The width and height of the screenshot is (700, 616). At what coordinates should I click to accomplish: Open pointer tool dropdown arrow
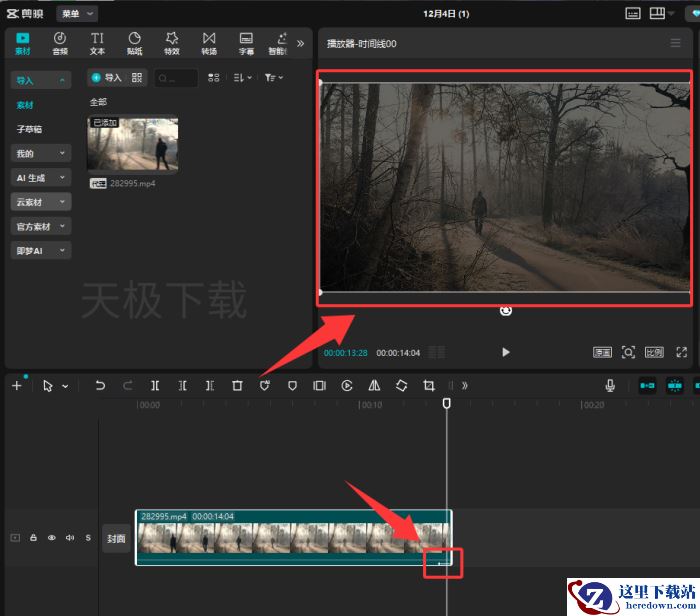[65, 386]
